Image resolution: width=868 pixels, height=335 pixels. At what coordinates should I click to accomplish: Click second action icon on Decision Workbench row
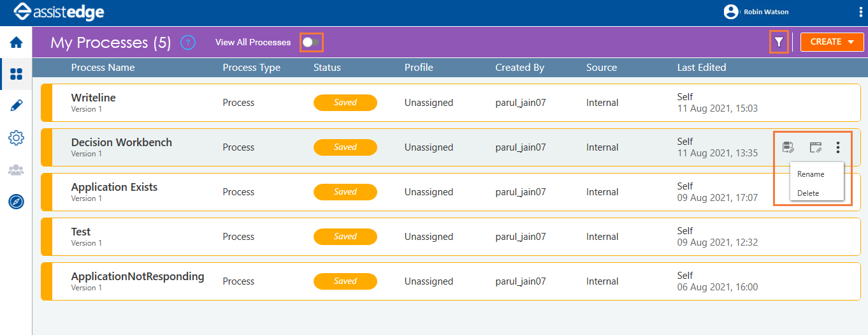(x=816, y=147)
